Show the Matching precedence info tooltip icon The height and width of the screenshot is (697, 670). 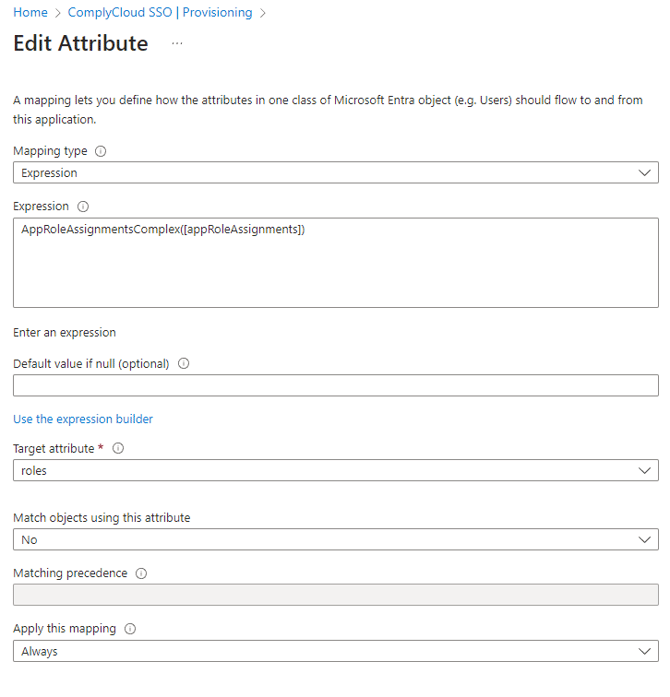141,574
